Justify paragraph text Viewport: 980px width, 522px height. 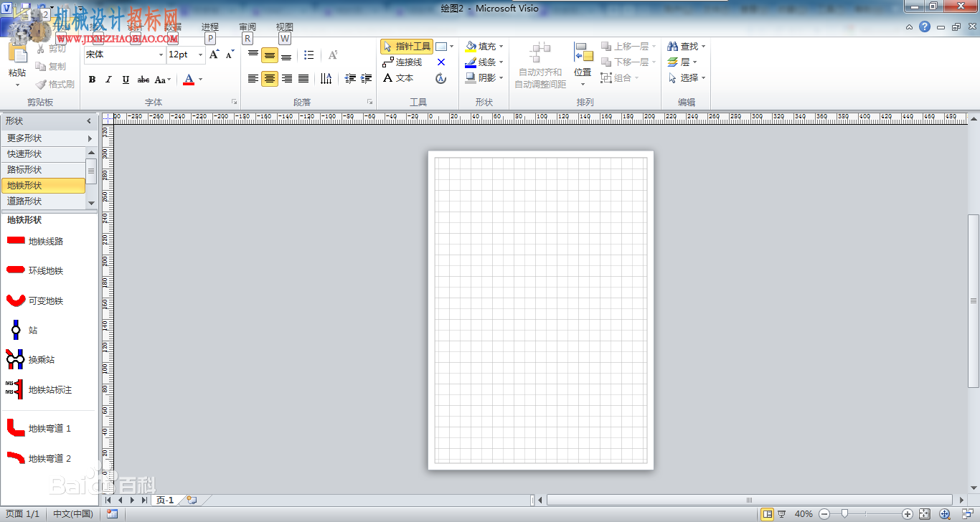303,79
